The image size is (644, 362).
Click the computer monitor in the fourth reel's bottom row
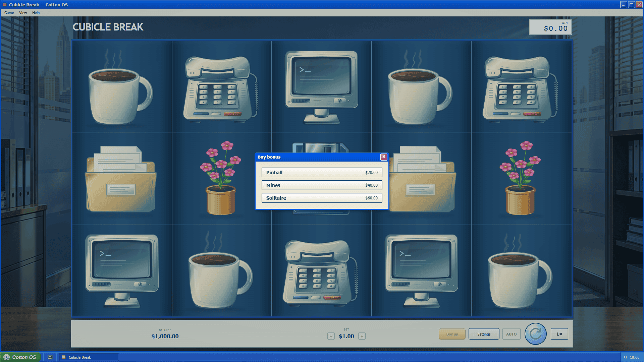[x=421, y=271]
